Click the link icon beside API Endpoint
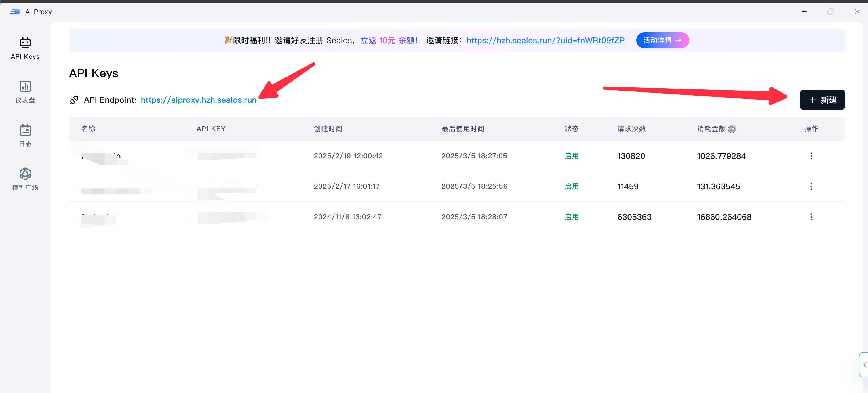Image resolution: width=868 pixels, height=393 pixels. coord(74,100)
